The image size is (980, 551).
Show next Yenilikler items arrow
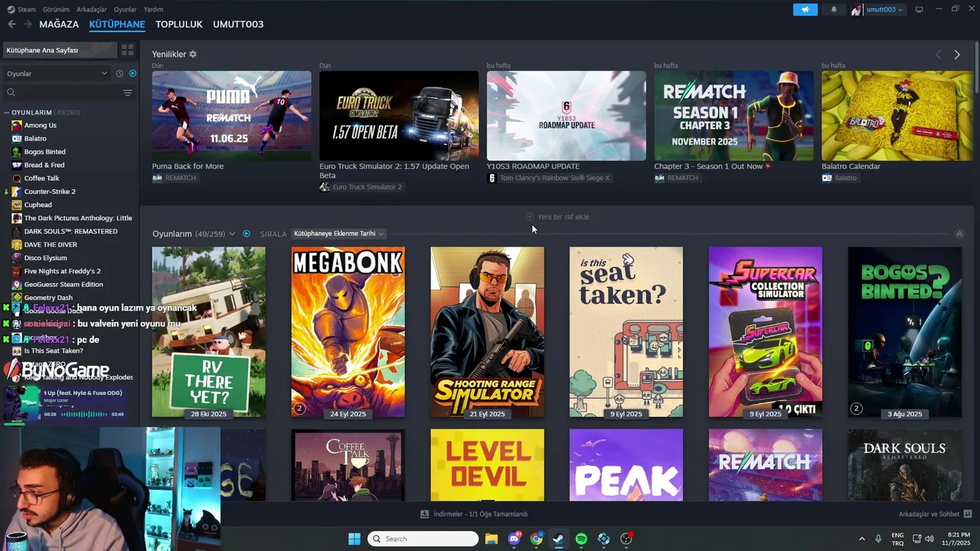957,54
